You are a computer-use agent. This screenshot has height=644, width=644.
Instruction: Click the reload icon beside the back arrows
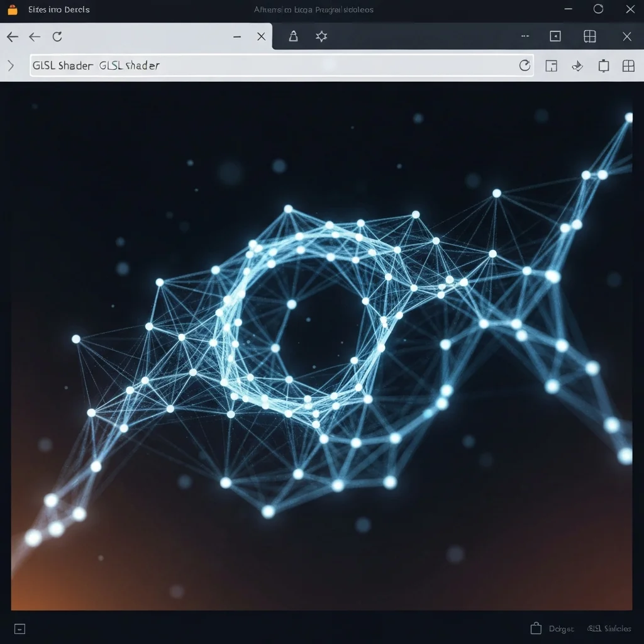coord(57,36)
